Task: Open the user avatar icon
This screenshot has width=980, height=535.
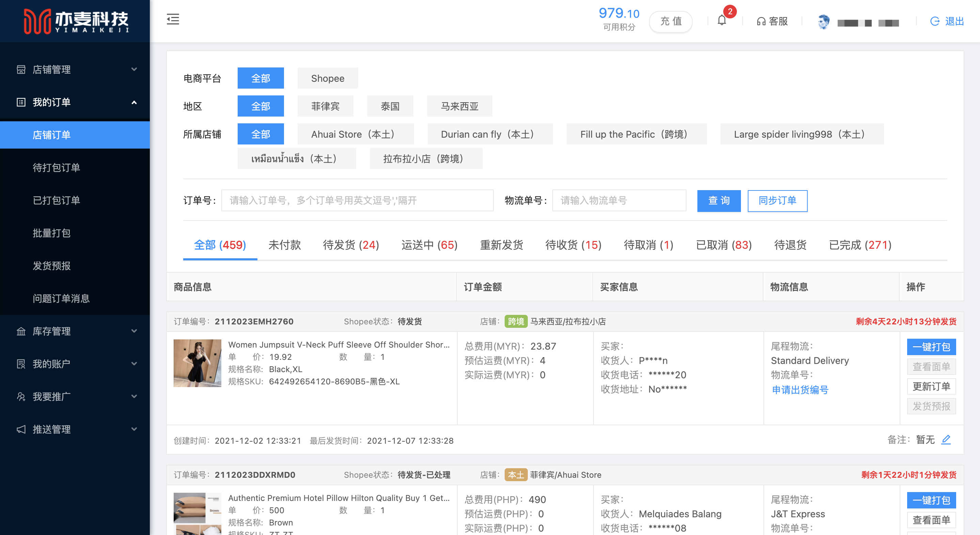Action: (824, 21)
